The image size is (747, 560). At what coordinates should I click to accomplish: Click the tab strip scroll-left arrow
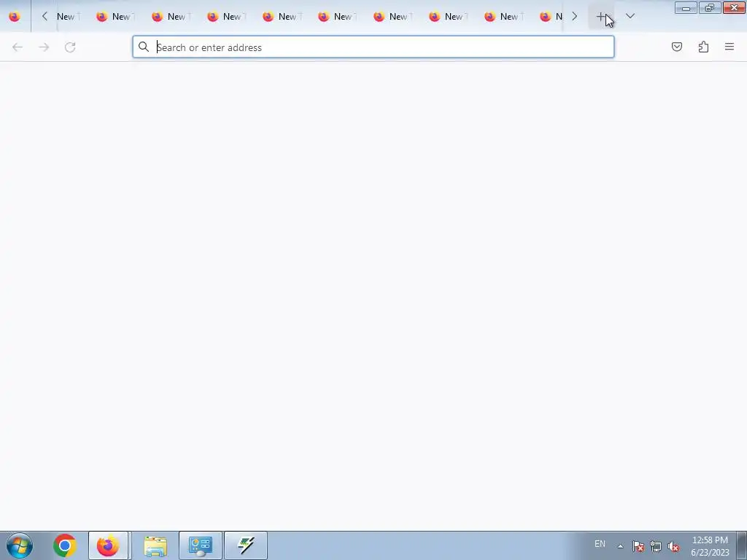click(x=44, y=17)
